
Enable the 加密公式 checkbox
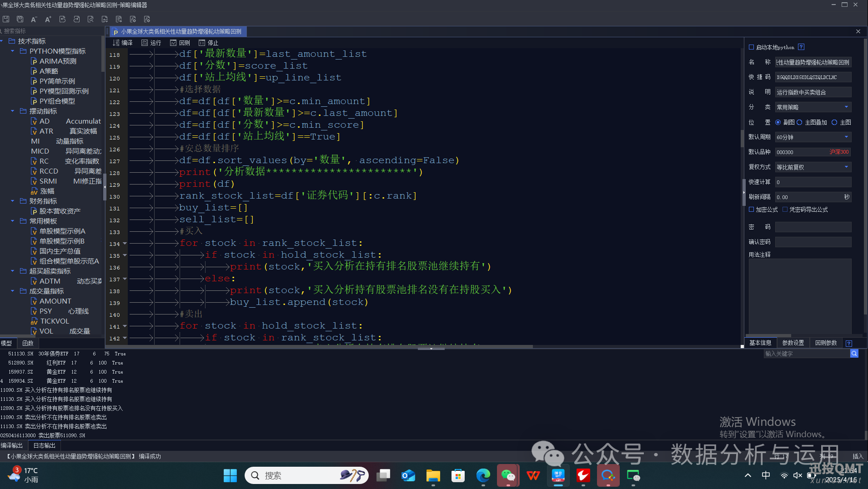coord(752,210)
